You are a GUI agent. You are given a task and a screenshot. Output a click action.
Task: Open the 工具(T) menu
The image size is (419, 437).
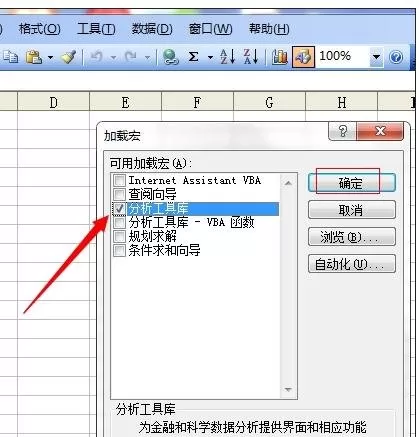coord(96,29)
